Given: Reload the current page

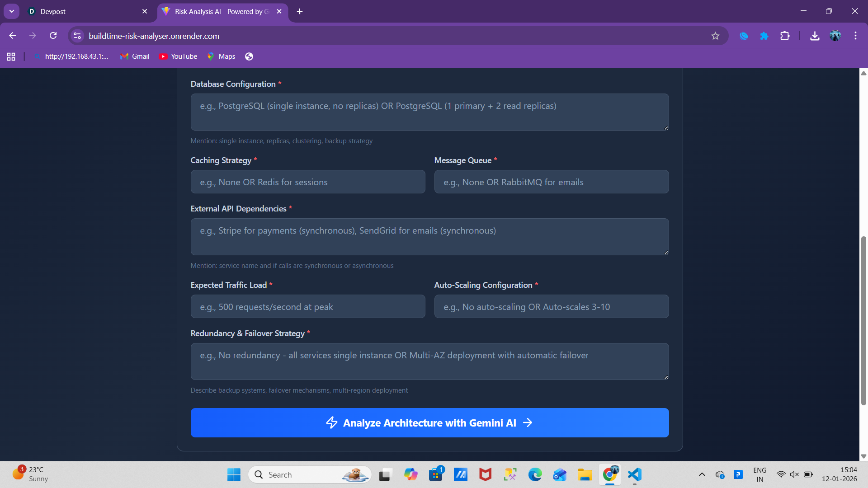Looking at the screenshot, I should (x=53, y=36).
